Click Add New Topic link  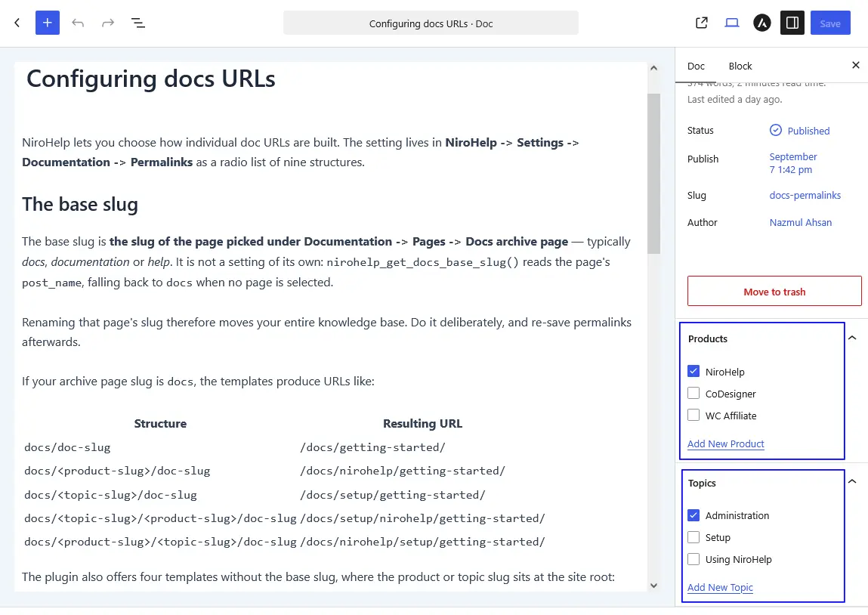(x=720, y=587)
